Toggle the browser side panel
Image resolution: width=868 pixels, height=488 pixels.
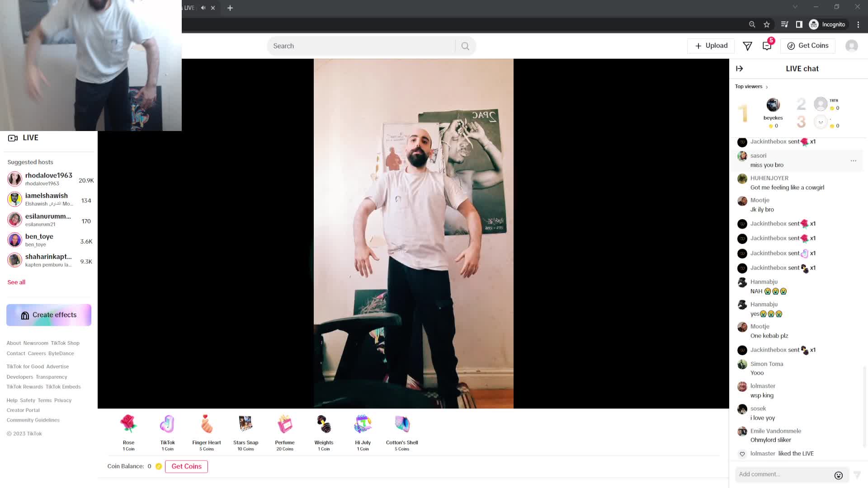[799, 24]
